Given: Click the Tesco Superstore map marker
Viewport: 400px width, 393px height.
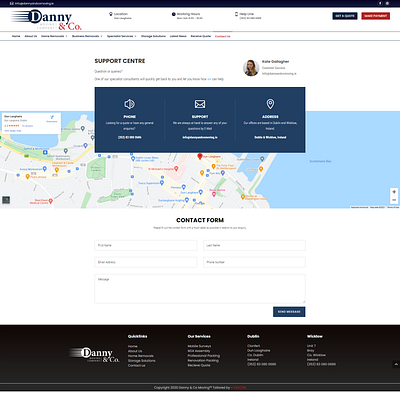Looking at the screenshot, I should point(162,183).
